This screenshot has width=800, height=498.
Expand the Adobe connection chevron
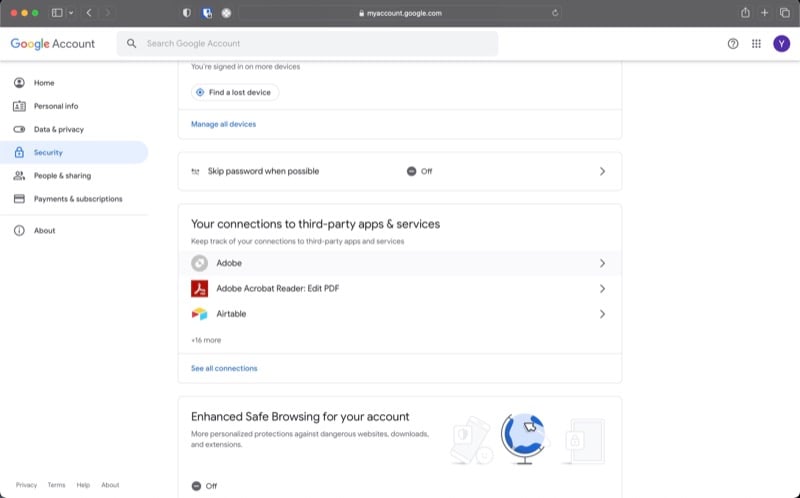click(x=602, y=263)
